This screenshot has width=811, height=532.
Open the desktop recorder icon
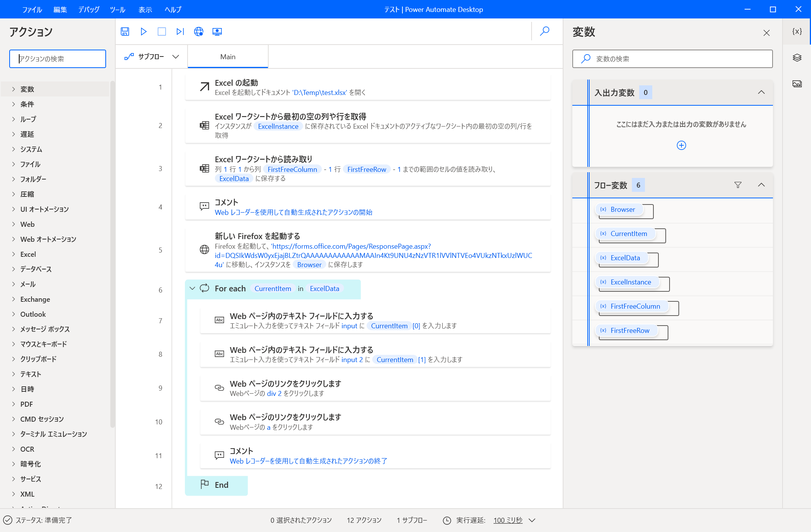coord(217,32)
